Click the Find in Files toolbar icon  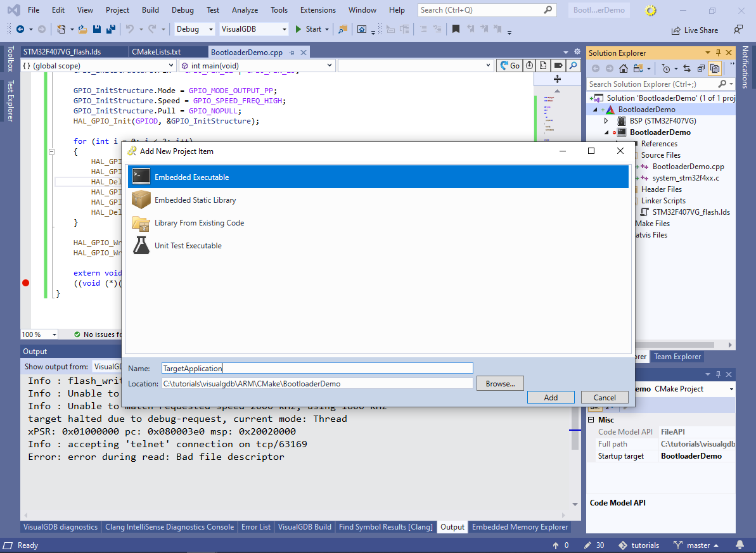click(x=343, y=29)
